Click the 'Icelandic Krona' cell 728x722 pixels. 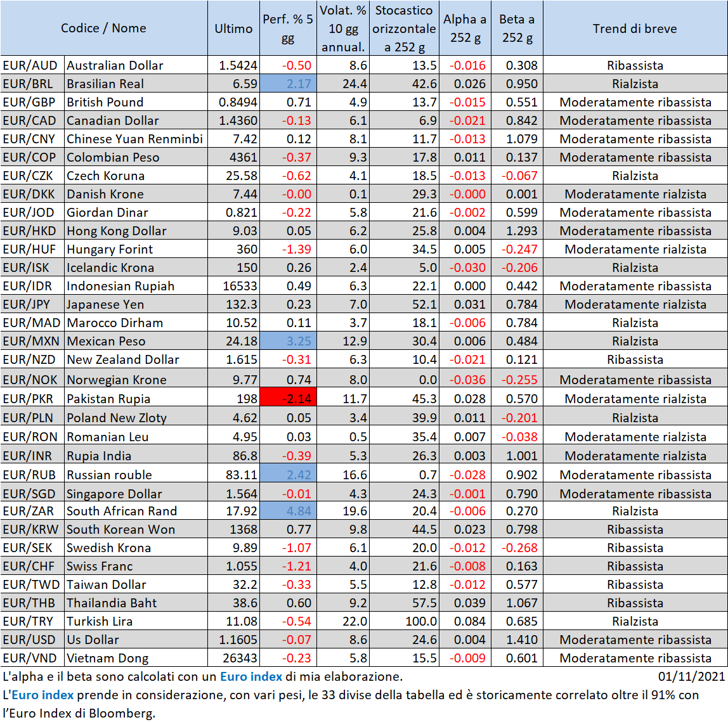[x=136, y=268]
